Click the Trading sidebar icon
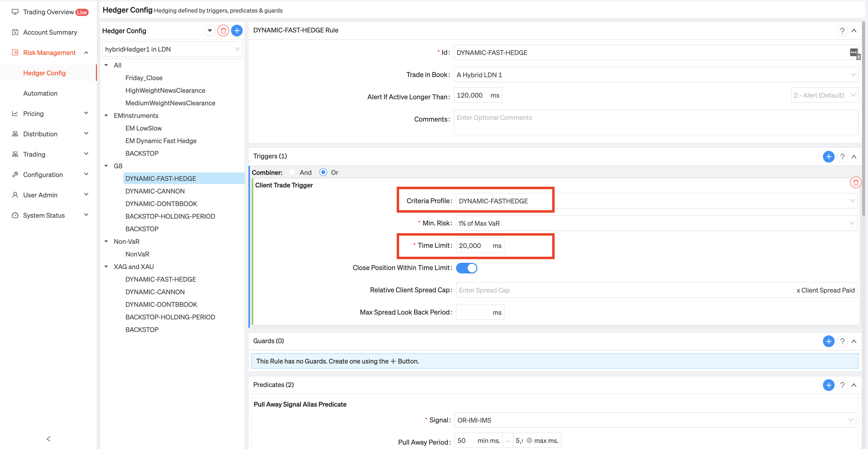 [x=15, y=154]
